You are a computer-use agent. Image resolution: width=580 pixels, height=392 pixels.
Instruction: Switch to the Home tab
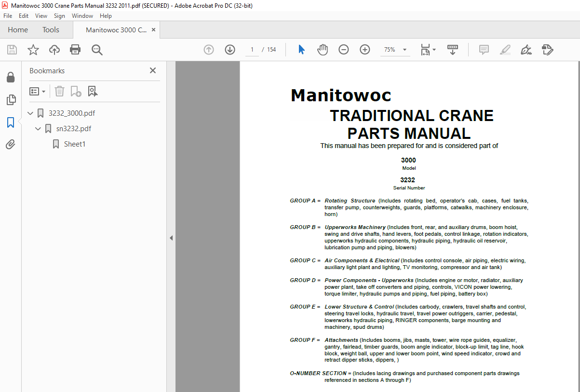[18, 30]
